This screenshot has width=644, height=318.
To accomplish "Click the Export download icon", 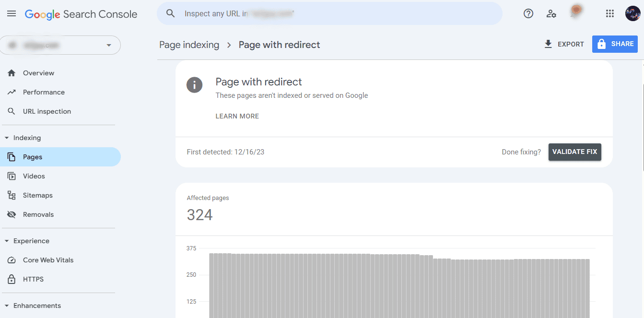I will click(548, 44).
